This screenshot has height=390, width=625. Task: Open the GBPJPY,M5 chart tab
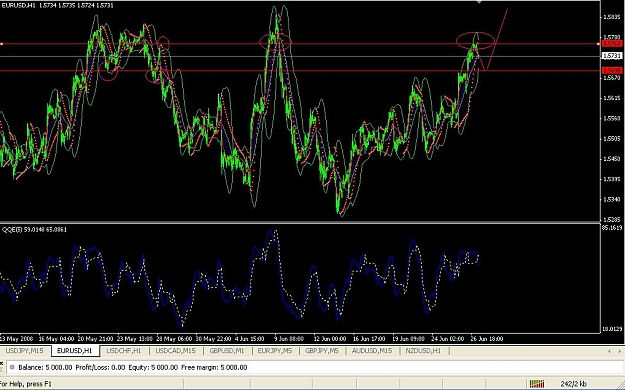tap(322, 351)
